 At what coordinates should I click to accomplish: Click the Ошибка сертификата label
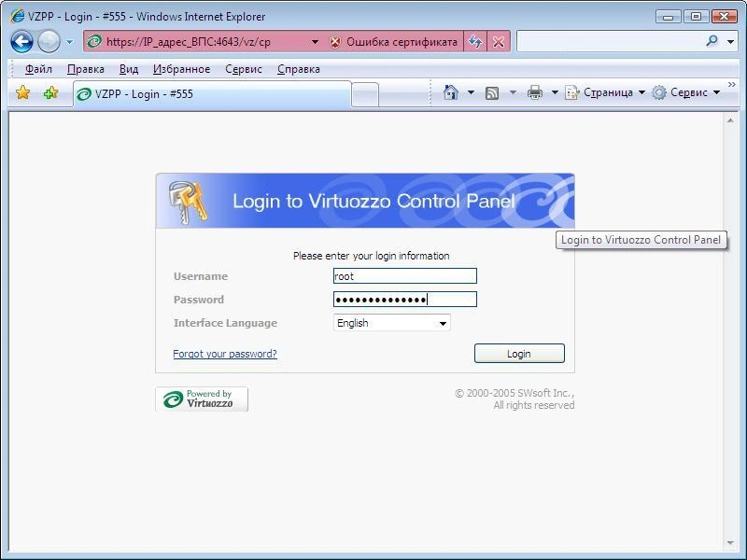pos(402,42)
